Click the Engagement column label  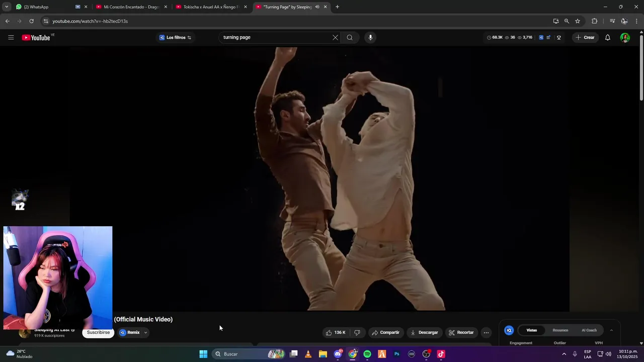click(x=521, y=343)
